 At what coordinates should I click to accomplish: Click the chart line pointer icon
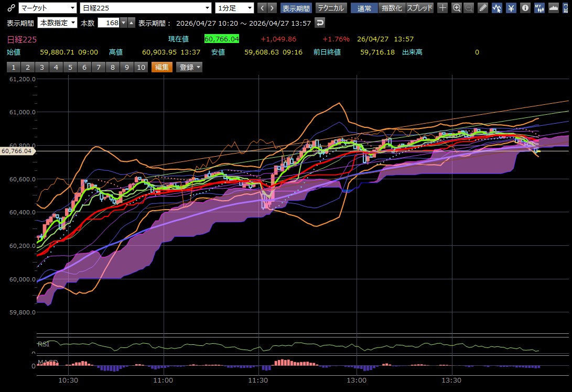click(x=497, y=8)
